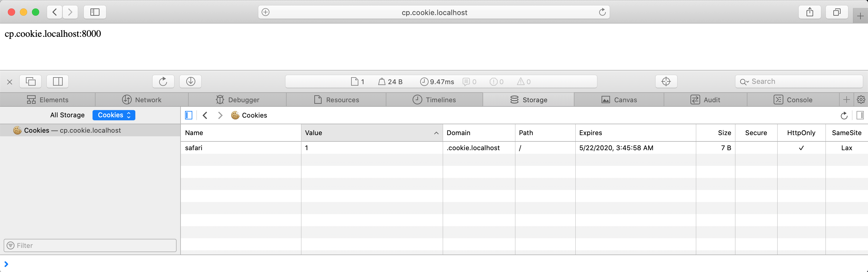Expand the blue disclosure arrow at bottom left
This screenshot has width=868, height=272.
pyautogui.click(x=6, y=264)
